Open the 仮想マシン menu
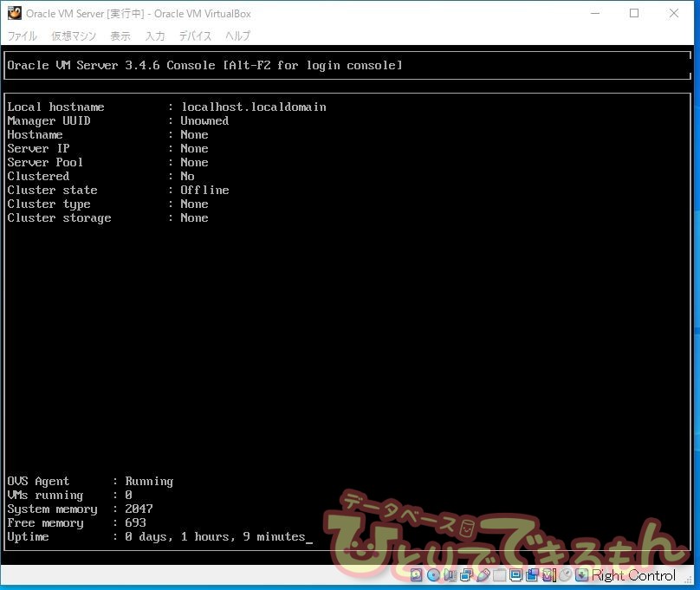This screenshot has height=590, width=700. (74, 36)
